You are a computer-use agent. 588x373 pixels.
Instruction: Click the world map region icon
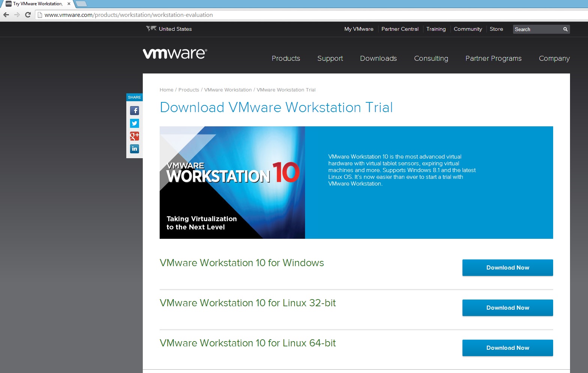(151, 28)
